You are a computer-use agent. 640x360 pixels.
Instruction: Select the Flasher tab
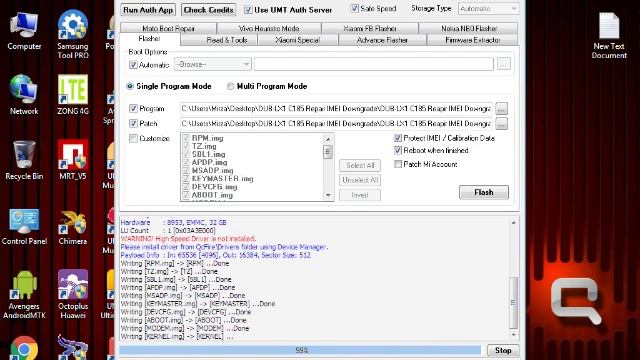click(149, 39)
